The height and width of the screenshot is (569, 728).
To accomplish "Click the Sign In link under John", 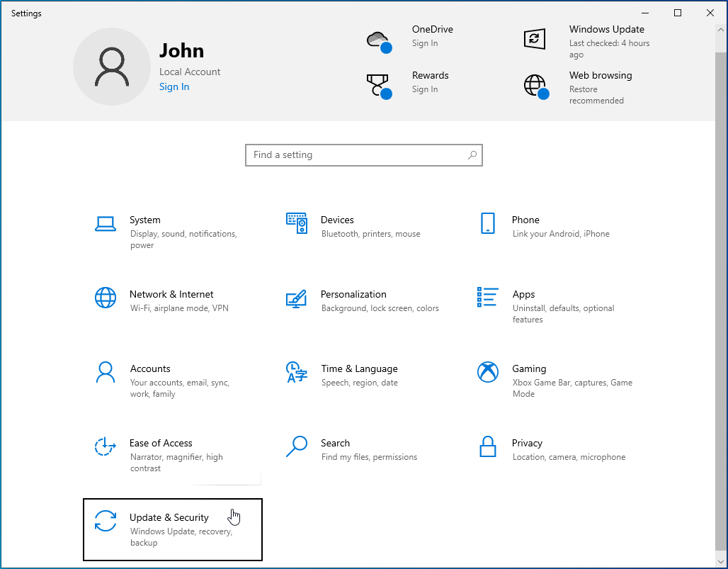I will pyautogui.click(x=174, y=87).
